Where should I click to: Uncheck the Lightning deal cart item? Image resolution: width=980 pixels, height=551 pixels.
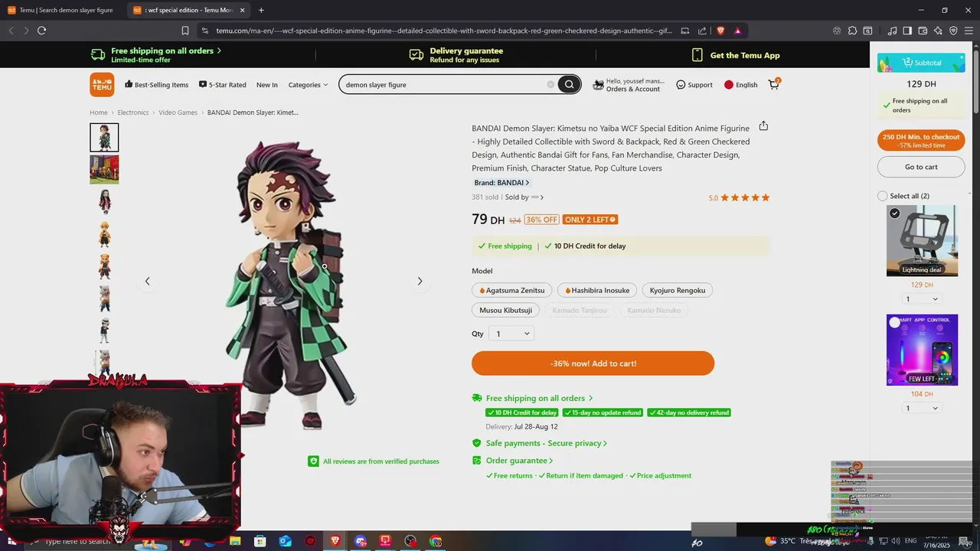point(894,213)
